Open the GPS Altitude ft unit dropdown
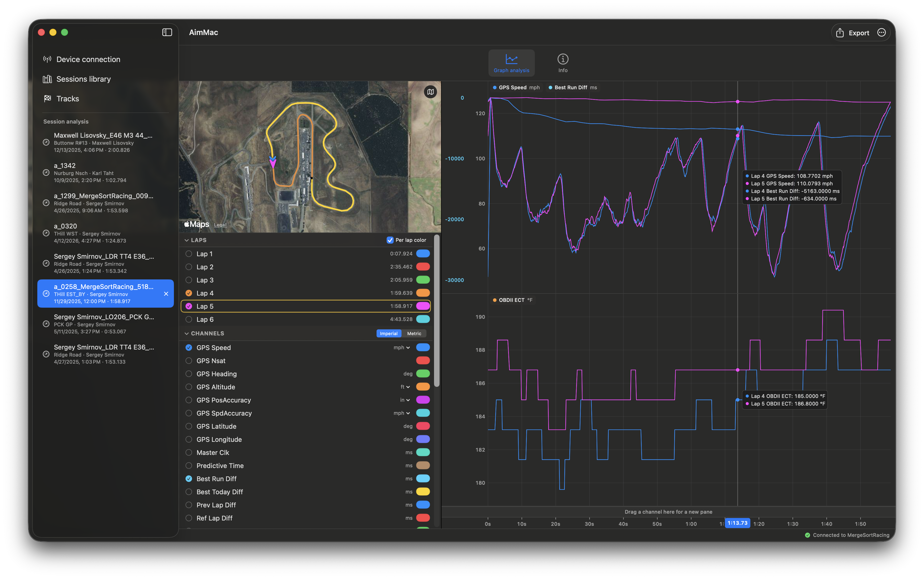The image size is (924, 579). pos(405,387)
